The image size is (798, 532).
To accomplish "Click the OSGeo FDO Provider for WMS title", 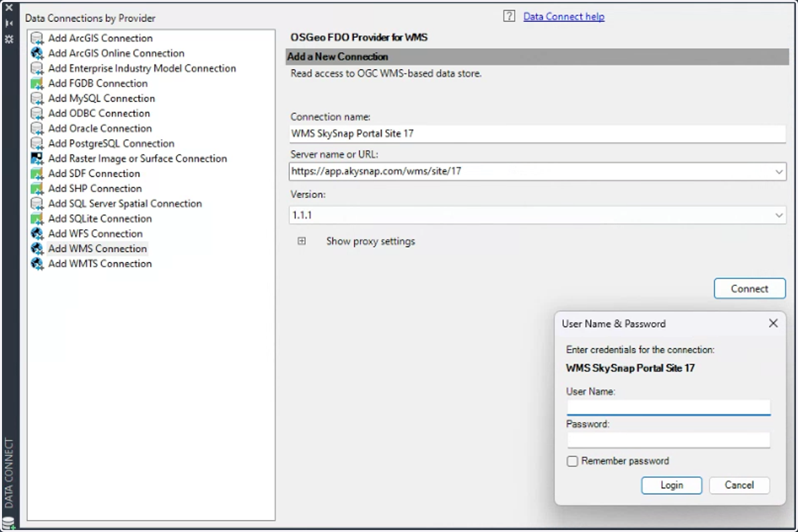I will (x=359, y=38).
